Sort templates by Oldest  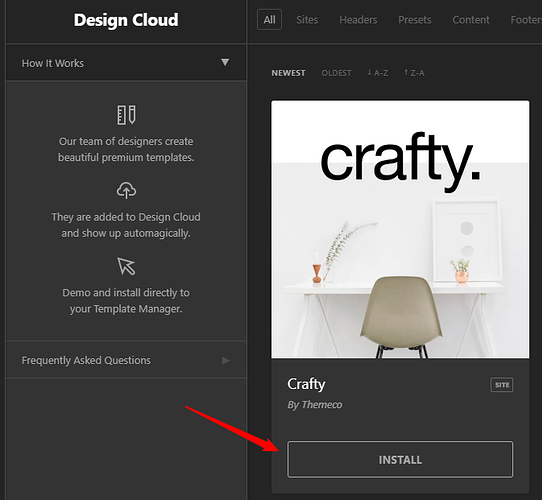tap(336, 73)
